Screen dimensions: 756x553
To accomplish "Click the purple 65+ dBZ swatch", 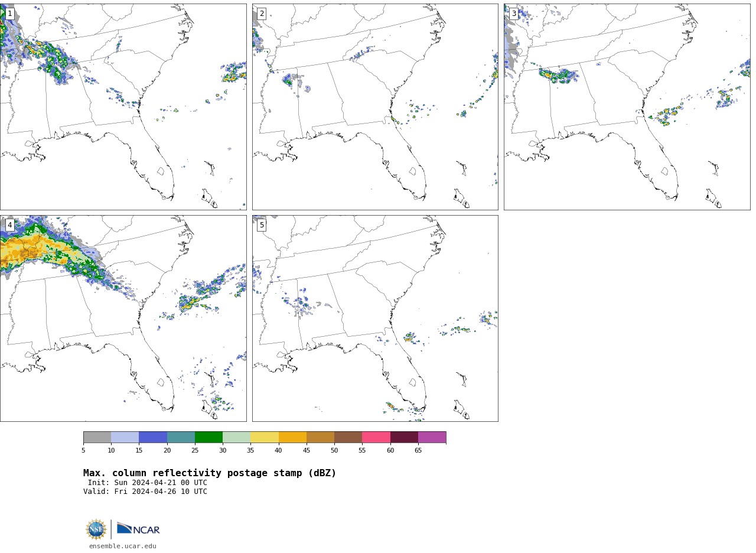I will point(432,437).
